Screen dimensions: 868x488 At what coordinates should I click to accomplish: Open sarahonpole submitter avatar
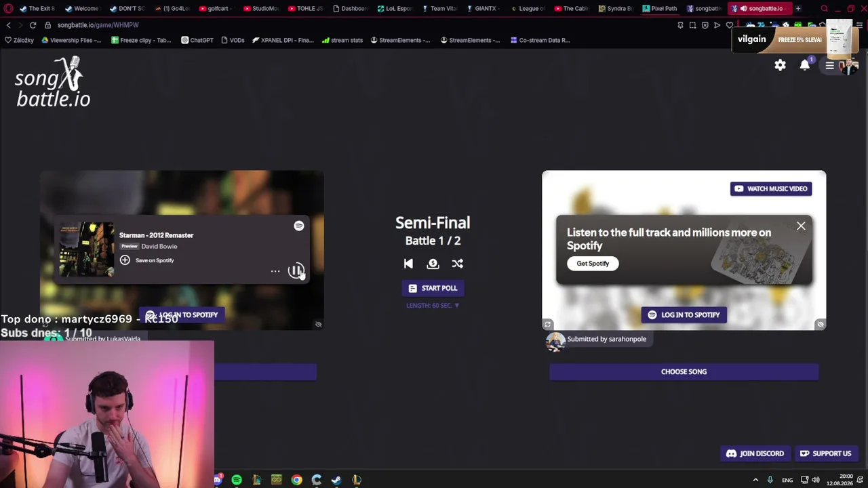click(x=555, y=341)
